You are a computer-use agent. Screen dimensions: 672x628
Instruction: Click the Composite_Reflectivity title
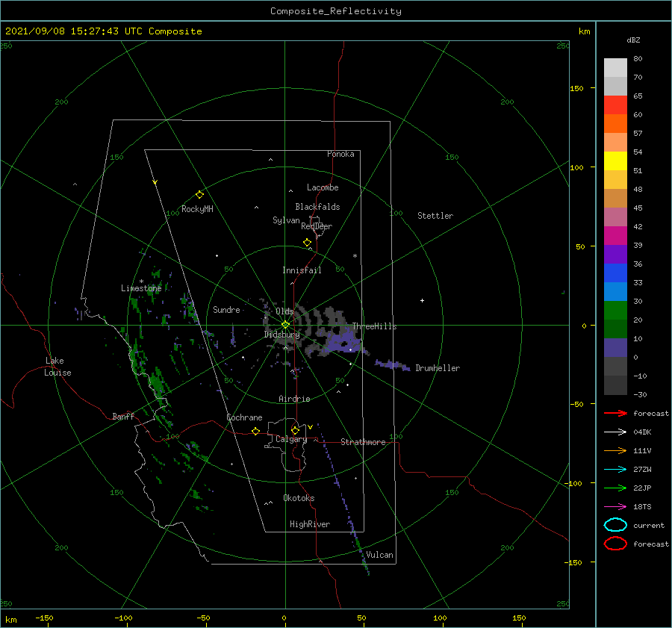(336, 11)
